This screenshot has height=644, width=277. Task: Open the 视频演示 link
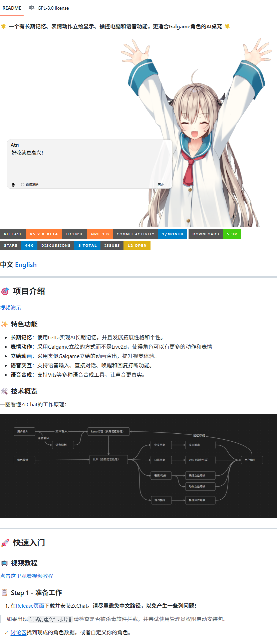click(11, 308)
